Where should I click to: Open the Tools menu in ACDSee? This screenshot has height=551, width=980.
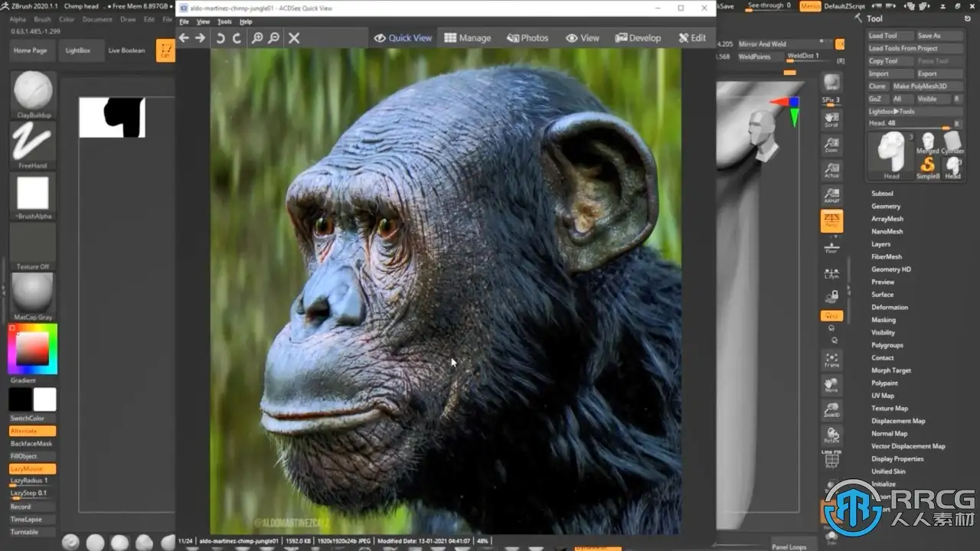tap(224, 22)
